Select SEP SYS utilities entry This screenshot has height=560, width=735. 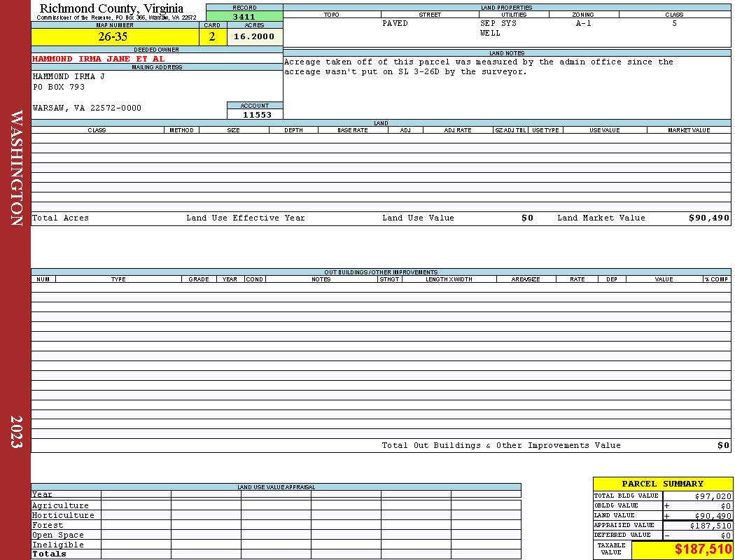[x=498, y=23]
